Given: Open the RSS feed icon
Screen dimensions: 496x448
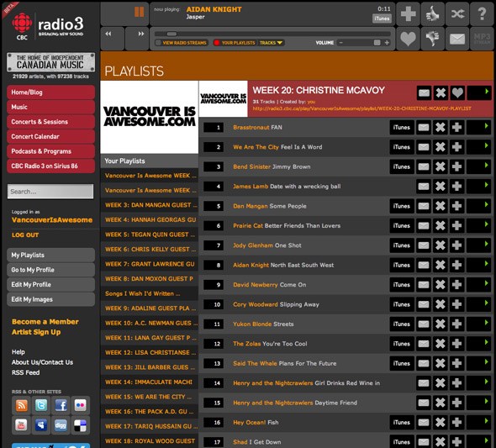Looking at the screenshot, I should 21,405.
